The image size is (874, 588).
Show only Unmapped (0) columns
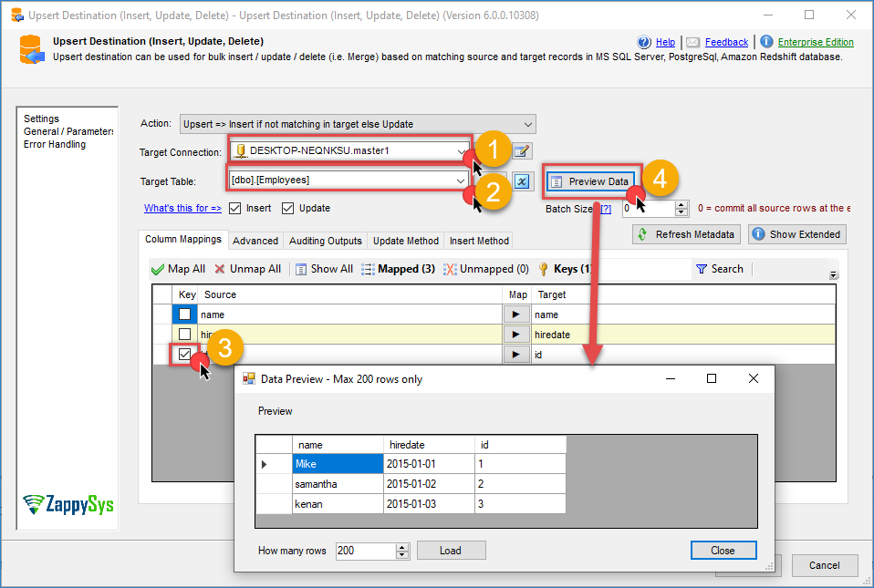(x=486, y=269)
